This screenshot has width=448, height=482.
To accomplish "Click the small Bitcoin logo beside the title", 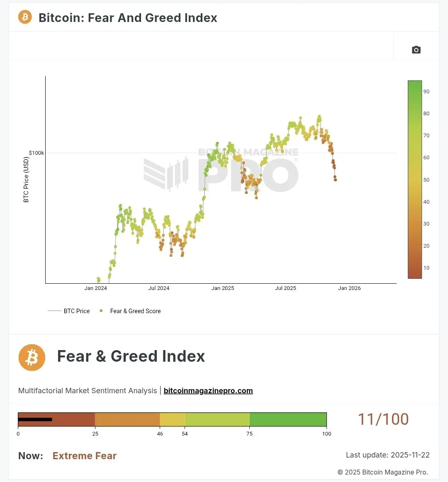I will (25, 17).
